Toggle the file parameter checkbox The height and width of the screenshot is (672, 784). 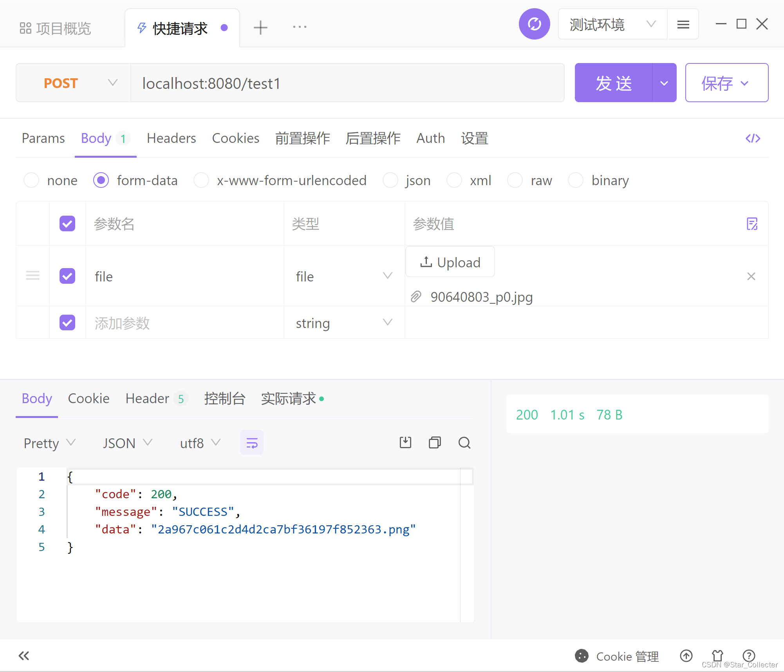(x=67, y=276)
